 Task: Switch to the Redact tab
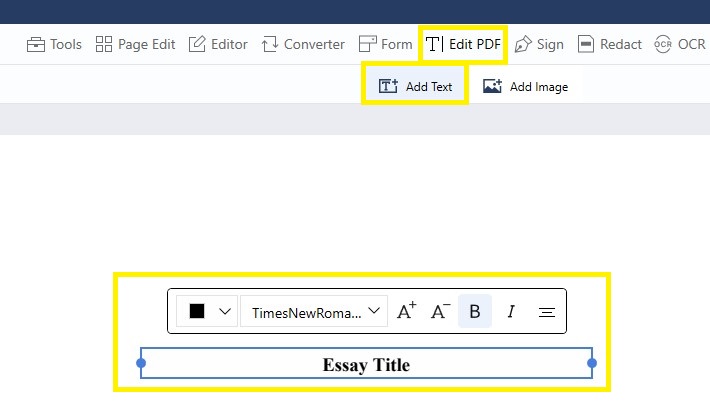pos(610,44)
